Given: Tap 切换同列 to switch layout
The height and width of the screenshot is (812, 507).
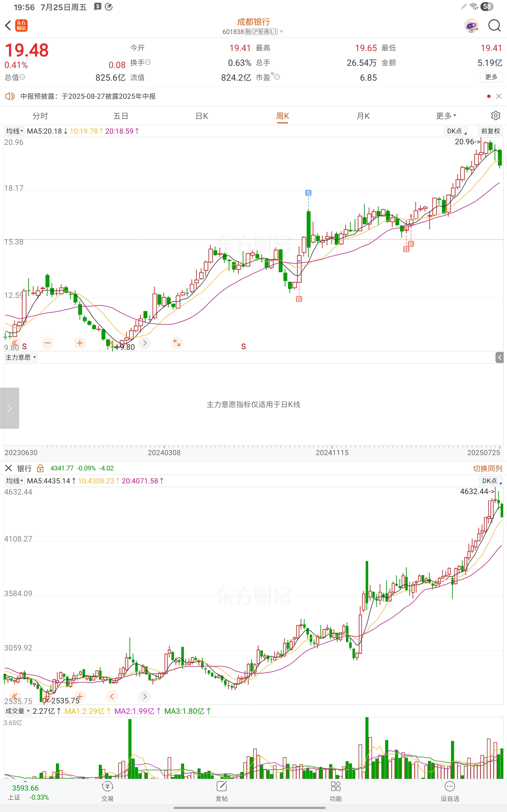Looking at the screenshot, I should click(488, 468).
